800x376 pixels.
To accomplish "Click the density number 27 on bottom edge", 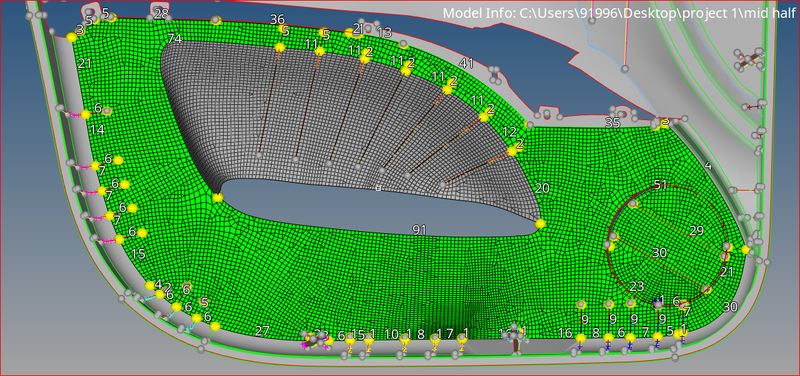I will (x=261, y=331).
